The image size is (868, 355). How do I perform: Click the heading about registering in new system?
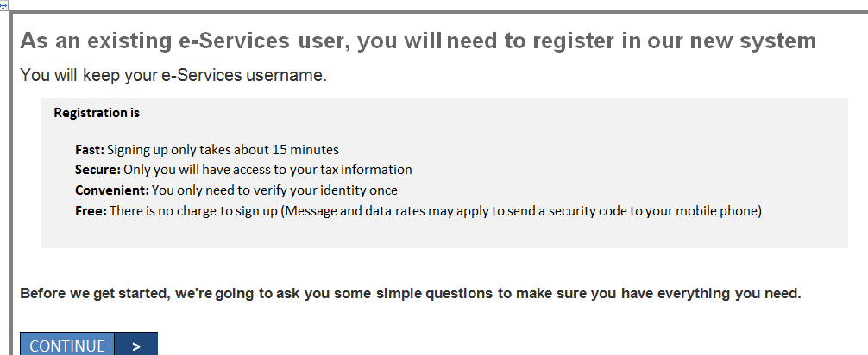(418, 41)
